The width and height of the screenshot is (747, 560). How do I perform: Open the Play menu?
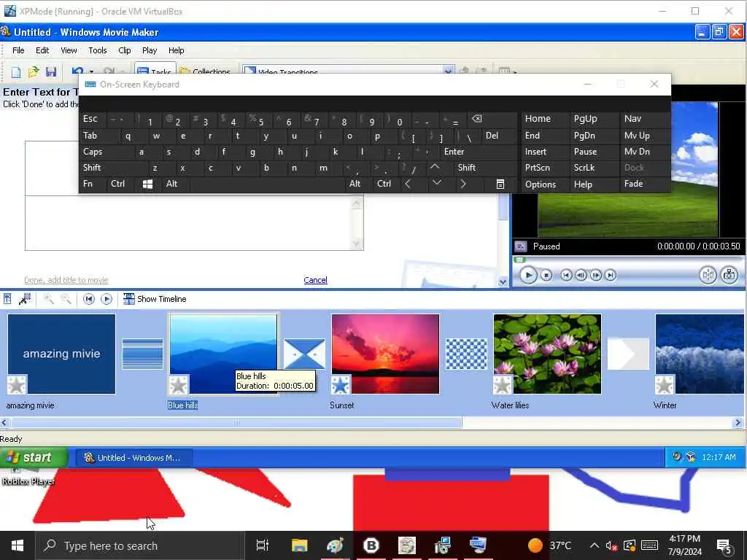(x=149, y=50)
